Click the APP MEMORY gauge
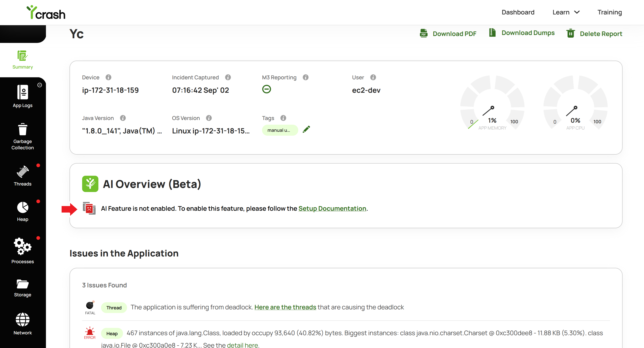 tap(492, 103)
